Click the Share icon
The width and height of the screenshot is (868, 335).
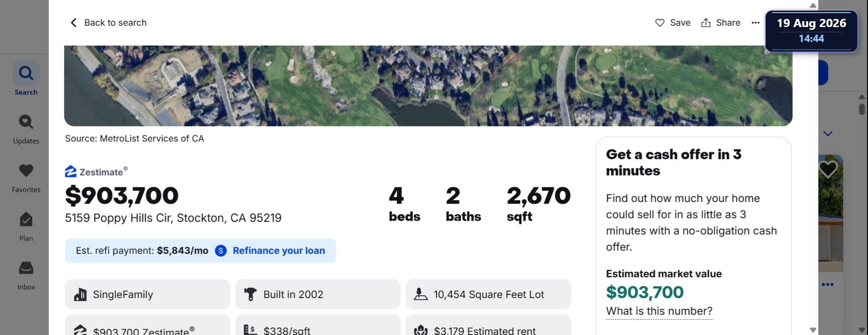click(x=706, y=23)
